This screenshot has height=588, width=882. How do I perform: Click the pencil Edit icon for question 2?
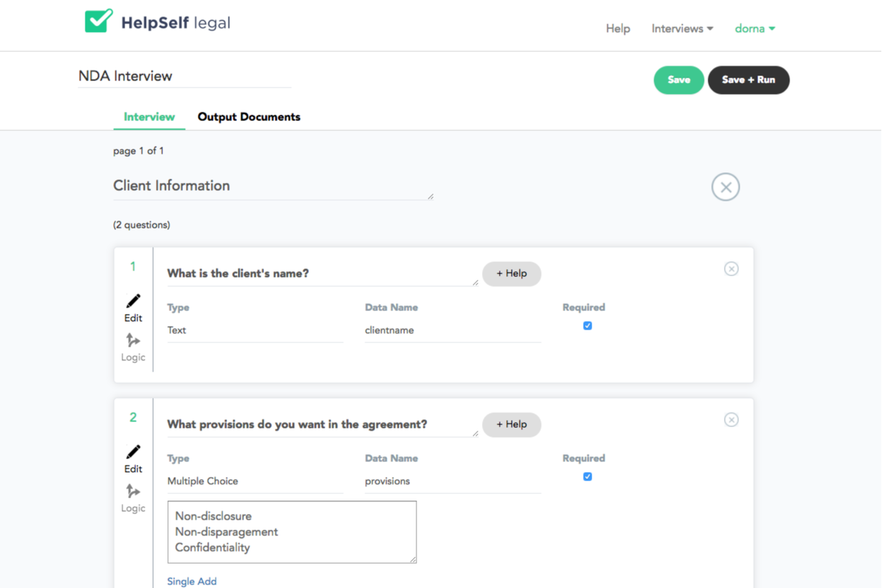point(133,452)
